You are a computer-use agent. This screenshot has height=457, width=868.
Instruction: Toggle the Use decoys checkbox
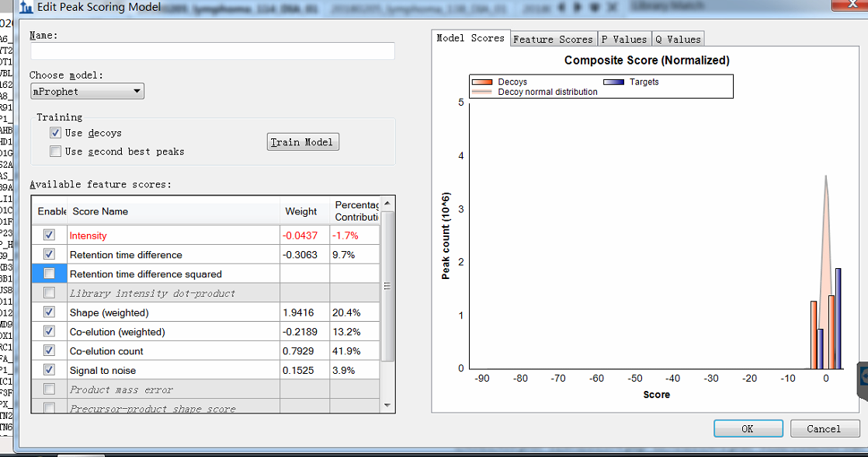coord(55,133)
